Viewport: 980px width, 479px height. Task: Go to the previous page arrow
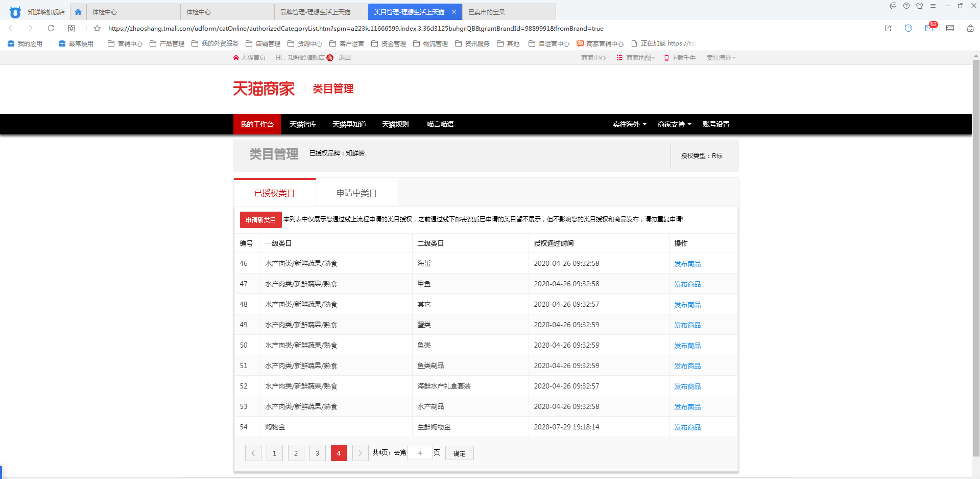coord(253,453)
